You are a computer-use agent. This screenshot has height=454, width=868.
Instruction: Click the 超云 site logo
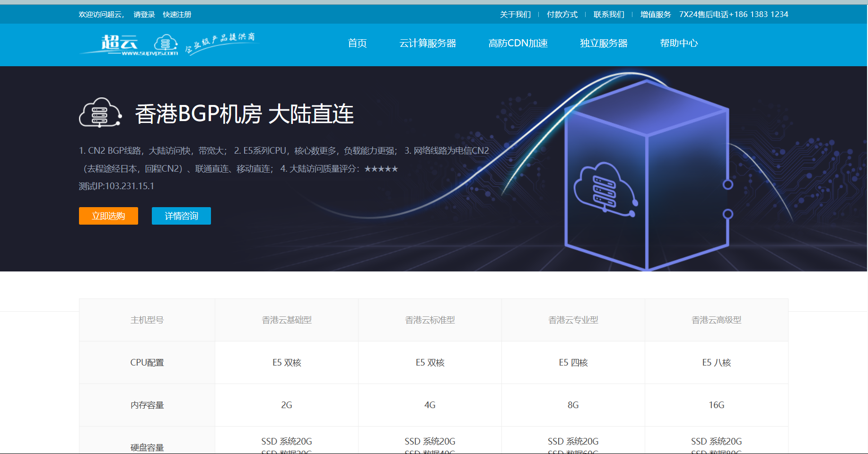pyautogui.click(x=129, y=44)
